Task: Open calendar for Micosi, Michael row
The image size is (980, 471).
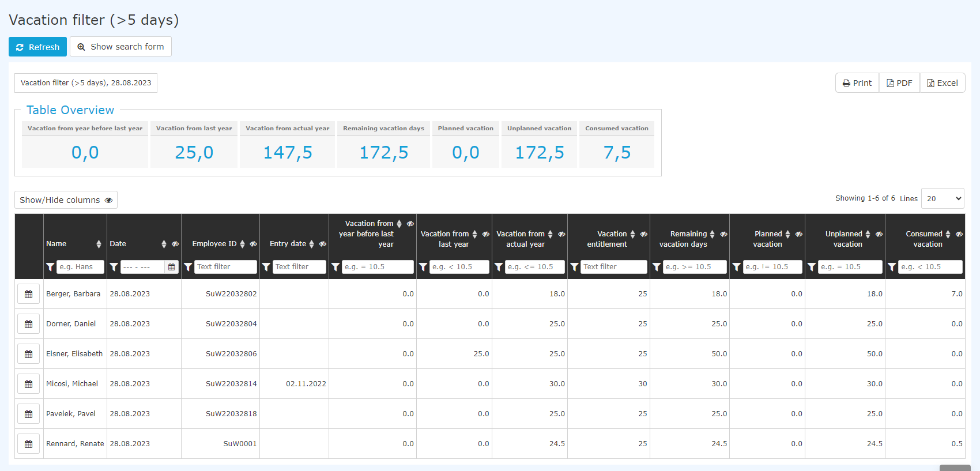Action: pos(28,384)
